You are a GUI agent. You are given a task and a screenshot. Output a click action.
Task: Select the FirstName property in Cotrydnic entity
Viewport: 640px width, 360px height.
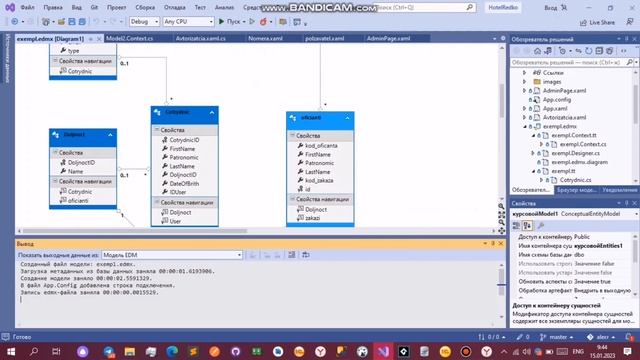tap(182, 149)
